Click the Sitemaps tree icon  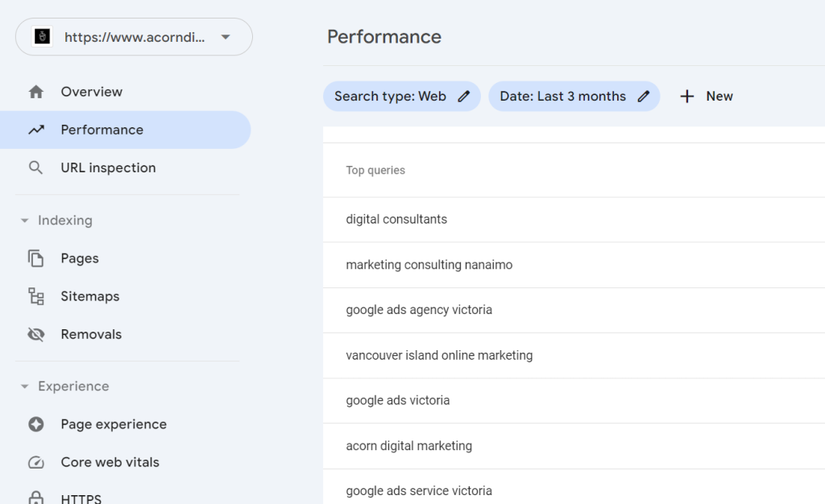(x=35, y=296)
